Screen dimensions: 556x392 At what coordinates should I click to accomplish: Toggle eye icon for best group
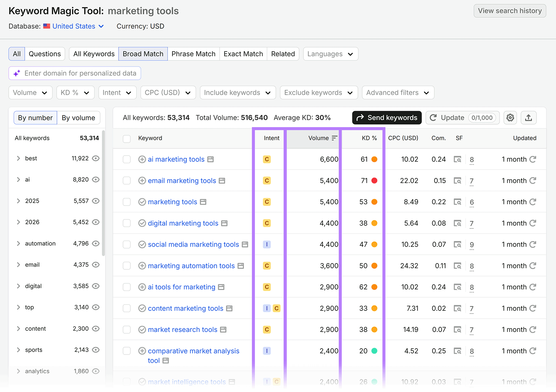coord(96,158)
